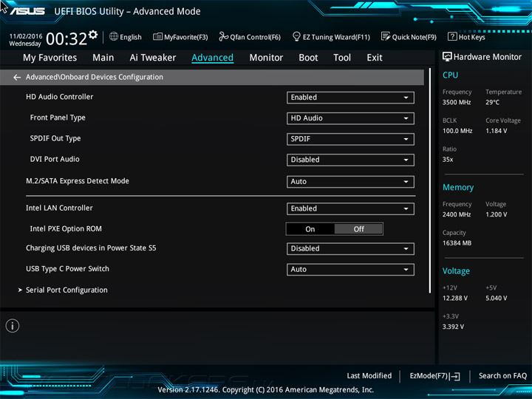This screenshot has width=532, height=399.
Task: Select the Advanced tab
Action: point(212,58)
